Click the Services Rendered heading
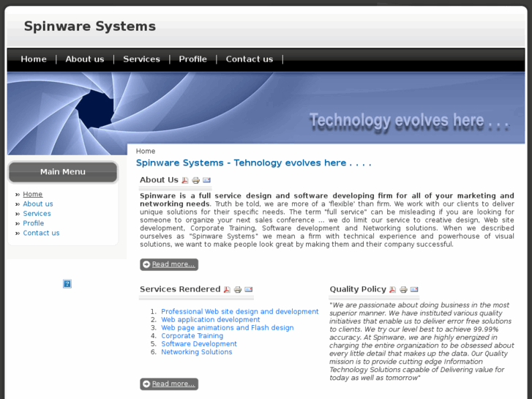The width and height of the screenshot is (532, 399). coord(180,289)
